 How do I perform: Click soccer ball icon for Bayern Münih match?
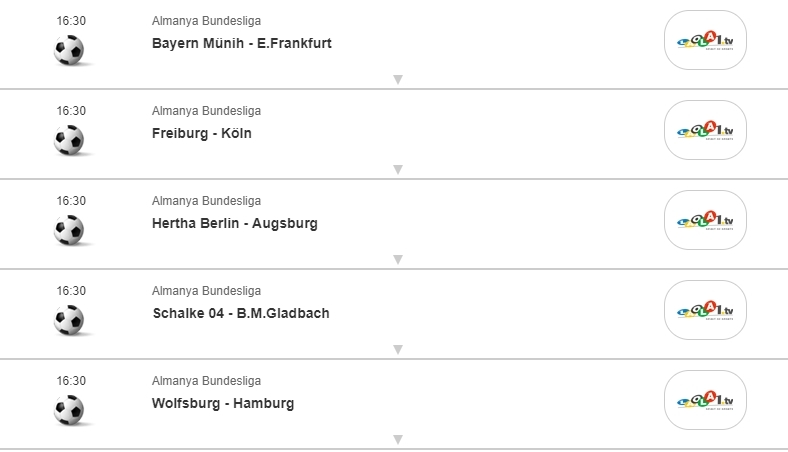(x=69, y=50)
